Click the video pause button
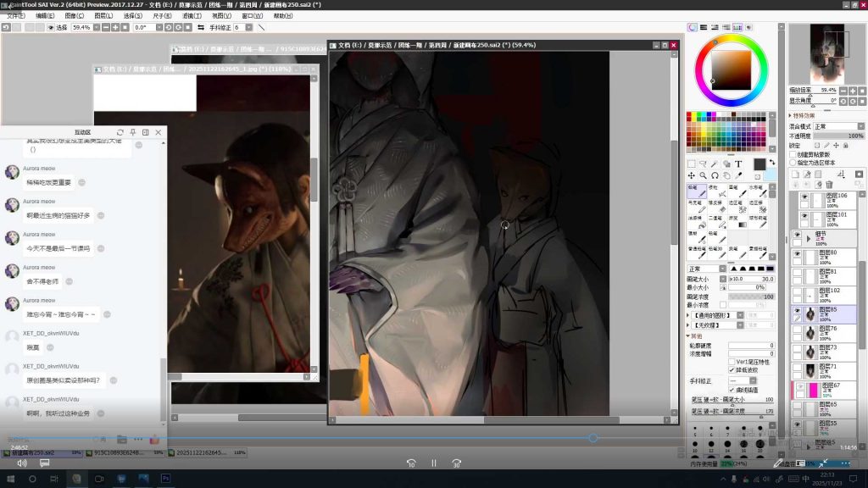Image resolution: width=868 pixels, height=488 pixels. point(433,463)
